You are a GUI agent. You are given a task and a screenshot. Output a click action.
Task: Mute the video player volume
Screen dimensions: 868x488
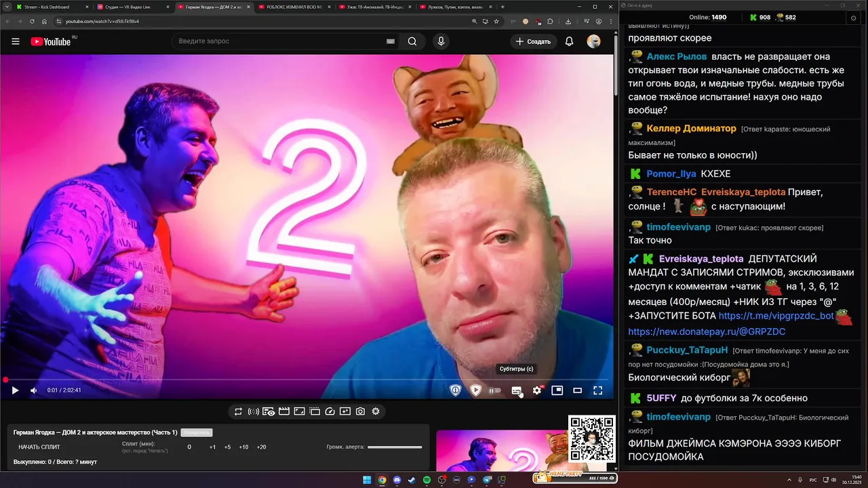click(x=34, y=390)
